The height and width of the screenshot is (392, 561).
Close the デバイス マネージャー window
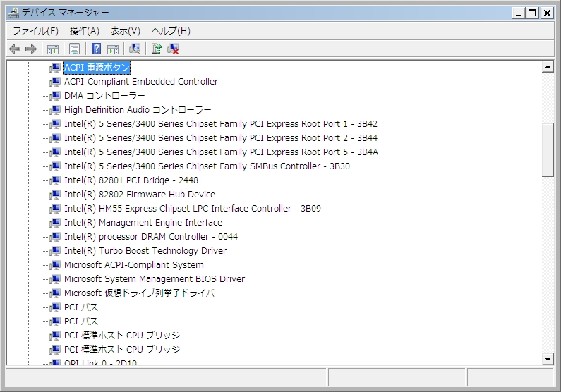[547, 13]
